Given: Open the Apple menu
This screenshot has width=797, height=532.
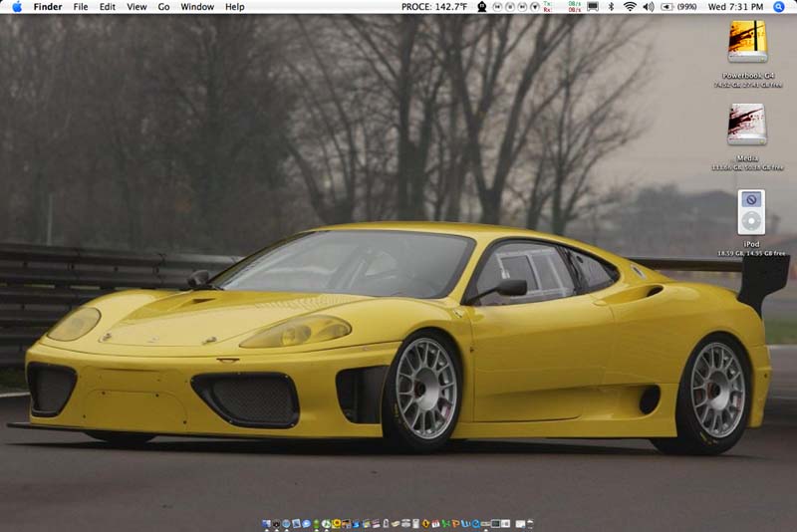Looking at the screenshot, I should [17, 7].
